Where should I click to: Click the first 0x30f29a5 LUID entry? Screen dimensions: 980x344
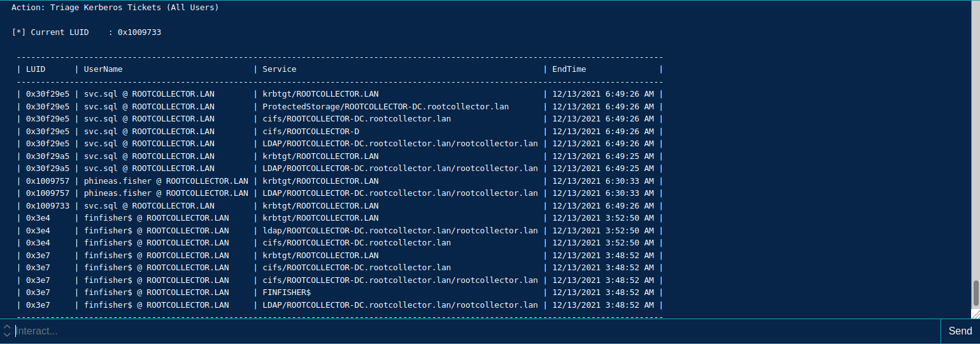point(48,156)
